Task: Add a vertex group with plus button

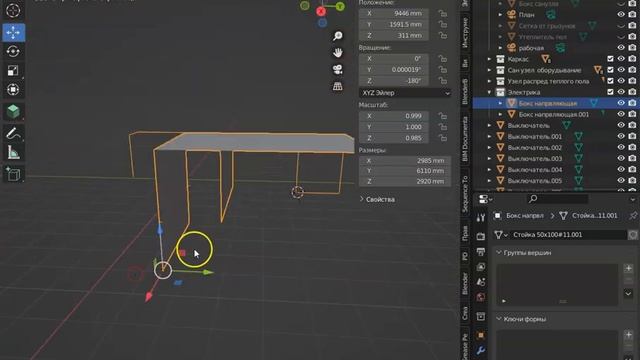Action: coord(628,268)
